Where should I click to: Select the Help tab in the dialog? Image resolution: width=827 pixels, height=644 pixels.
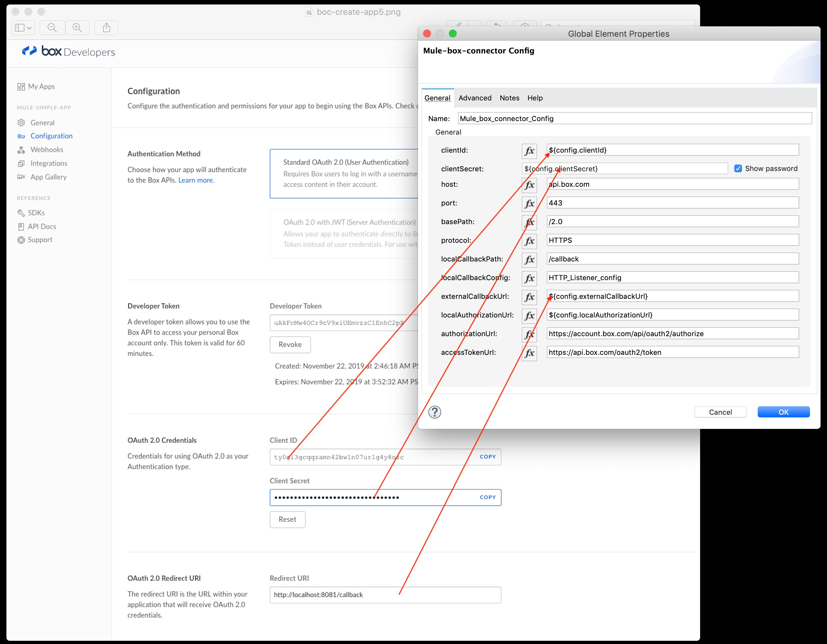[x=535, y=98]
